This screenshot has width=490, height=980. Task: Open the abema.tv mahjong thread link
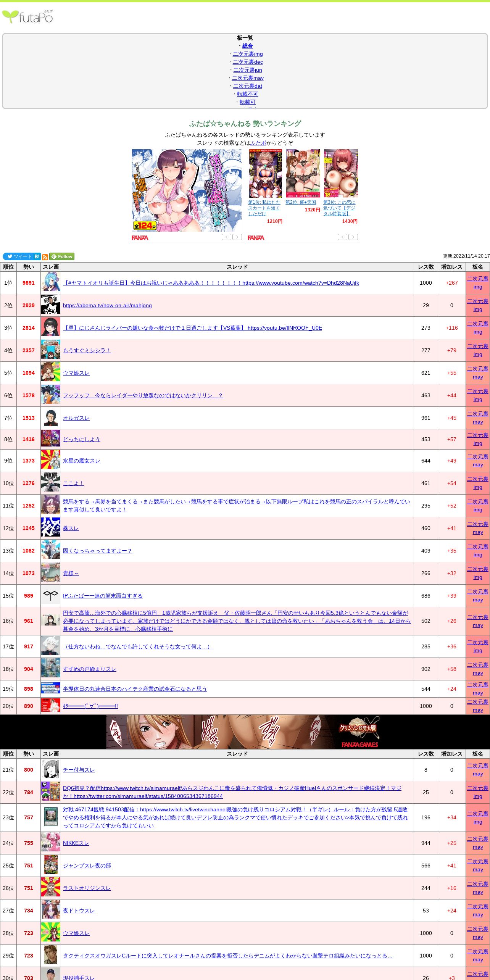coord(107,305)
